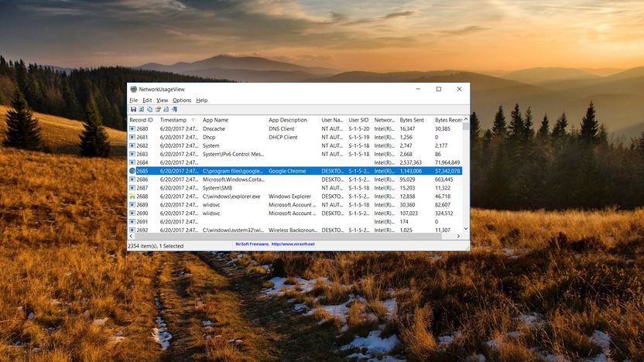Open the File menu
The width and height of the screenshot is (644, 362).
[x=133, y=100]
